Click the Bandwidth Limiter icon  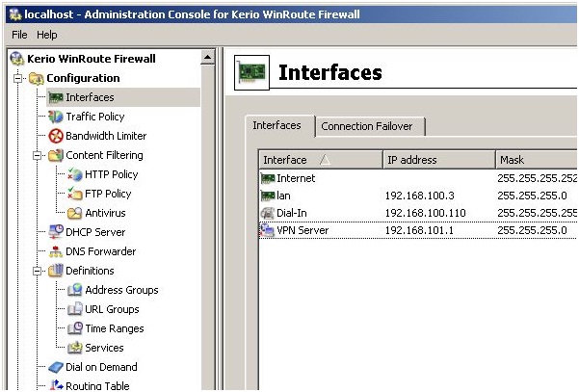coord(56,136)
